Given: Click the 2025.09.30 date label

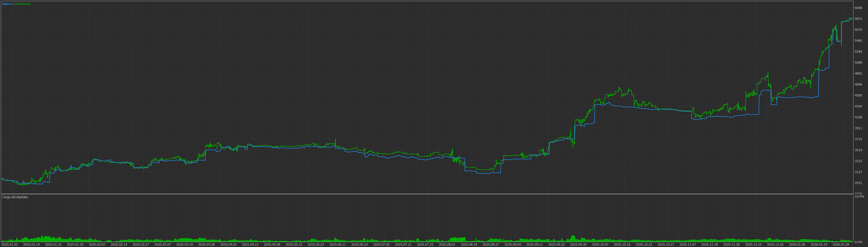Looking at the screenshot, I should [x=578, y=245].
